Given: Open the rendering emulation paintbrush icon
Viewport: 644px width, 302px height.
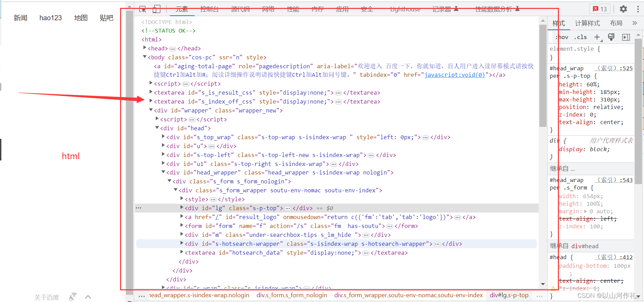Looking at the screenshot, I should pyautogui.click(x=611, y=37).
